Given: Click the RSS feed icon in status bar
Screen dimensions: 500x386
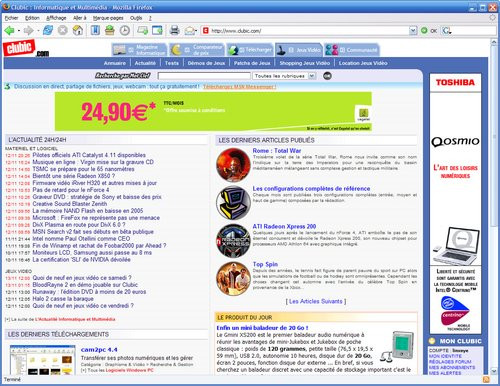Looking at the screenshot, I should coord(486,379).
